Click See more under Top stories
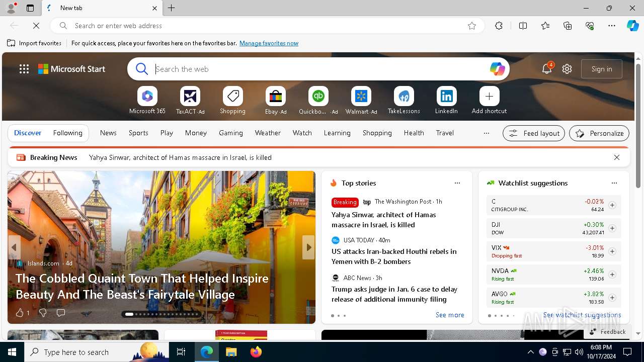 (x=450, y=315)
